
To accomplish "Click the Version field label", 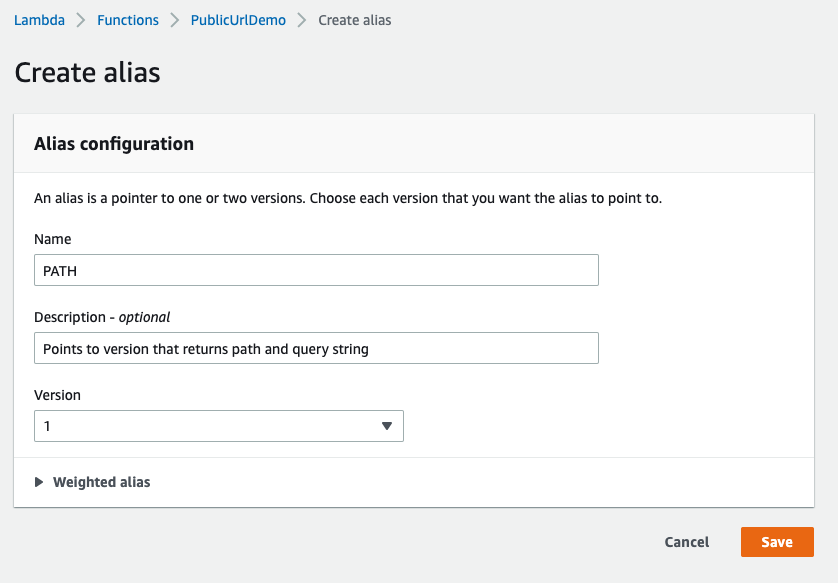I will [x=57, y=395].
